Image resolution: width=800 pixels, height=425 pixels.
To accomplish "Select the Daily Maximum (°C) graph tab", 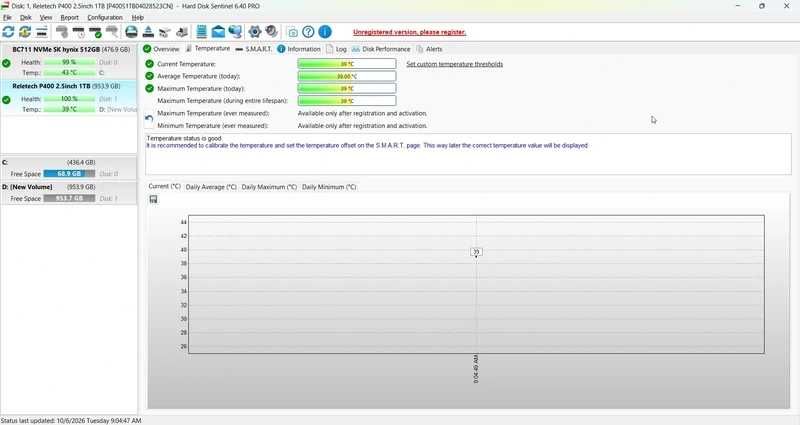I will (x=269, y=187).
